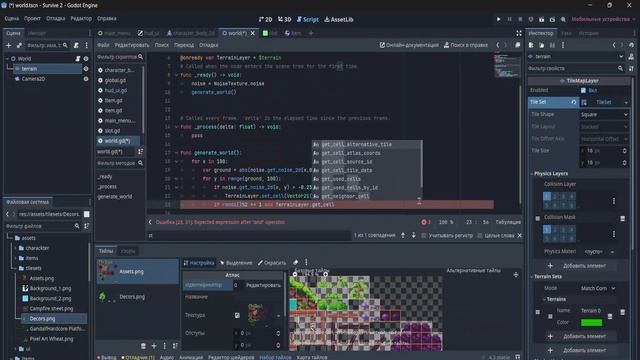Run the project with the Play button

point(498,19)
